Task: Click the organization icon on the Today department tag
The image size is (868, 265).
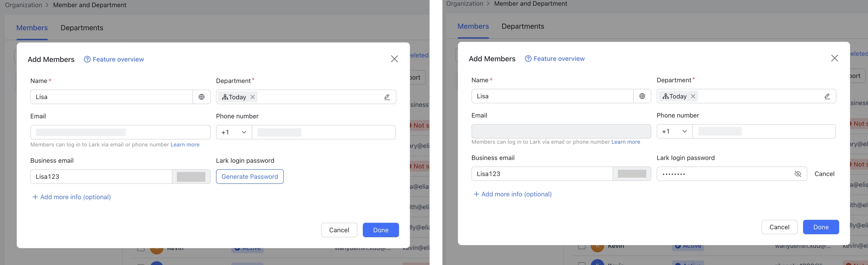Action: 225,97
